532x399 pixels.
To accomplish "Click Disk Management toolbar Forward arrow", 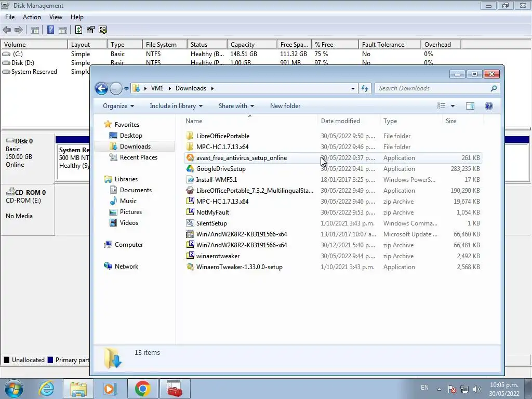I will pyautogui.click(x=19, y=30).
